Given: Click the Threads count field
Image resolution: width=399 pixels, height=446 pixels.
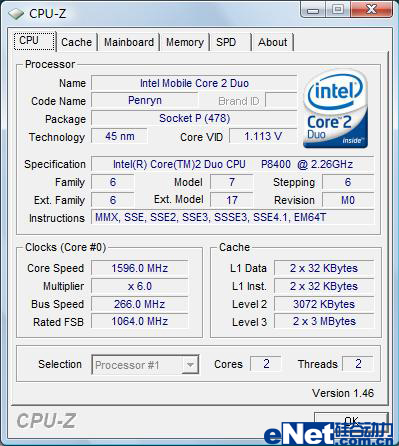Looking at the screenshot, I should [x=358, y=364].
